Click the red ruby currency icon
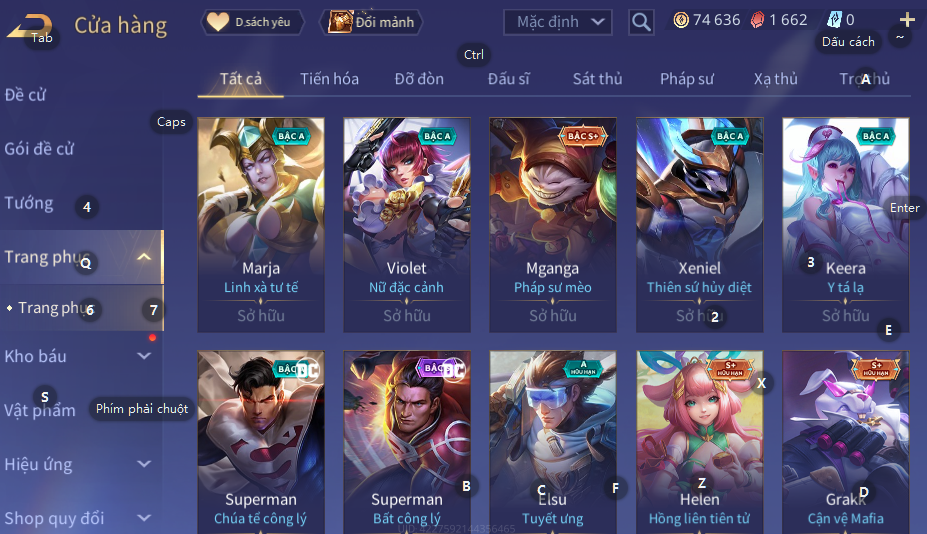This screenshot has height=534, width=927. coord(757,21)
